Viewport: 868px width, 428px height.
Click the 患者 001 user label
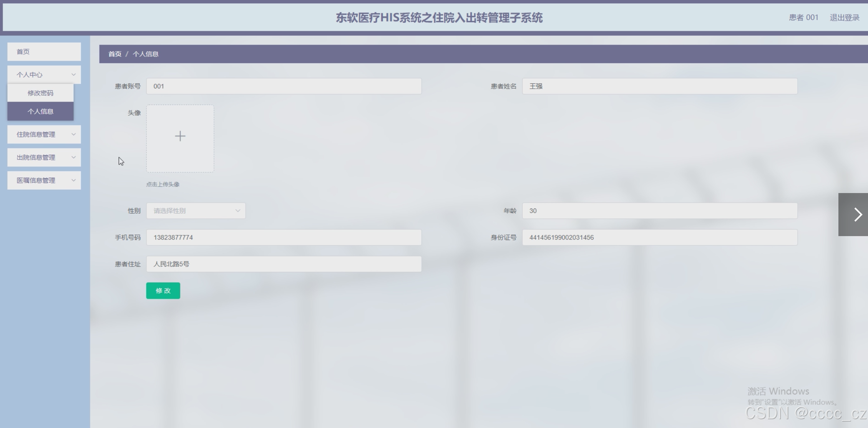[803, 18]
